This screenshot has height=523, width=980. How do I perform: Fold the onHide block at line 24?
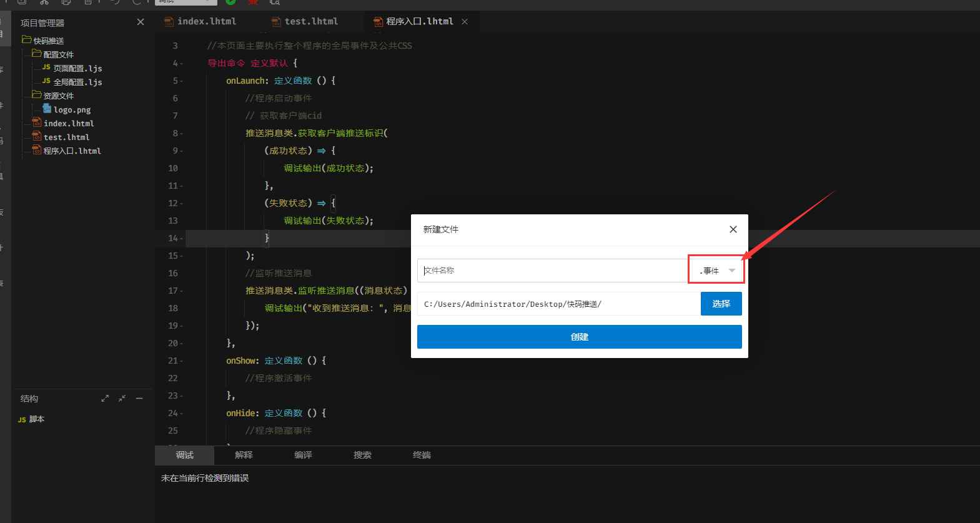(181, 414)
